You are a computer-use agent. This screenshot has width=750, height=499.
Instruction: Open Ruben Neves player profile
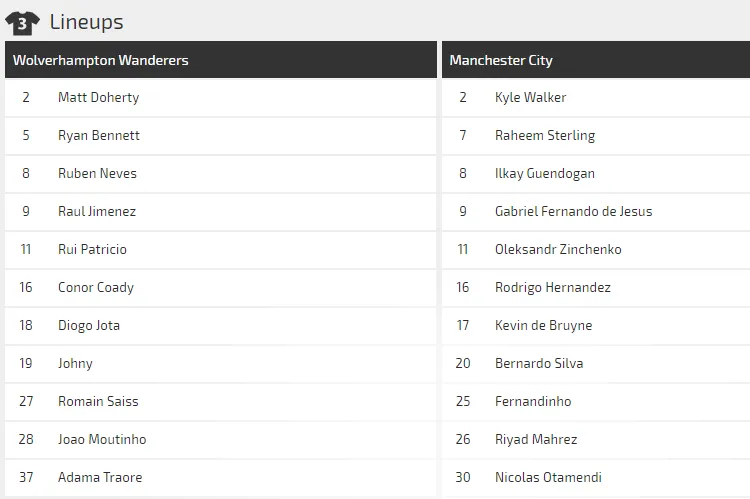click(97, 173)
